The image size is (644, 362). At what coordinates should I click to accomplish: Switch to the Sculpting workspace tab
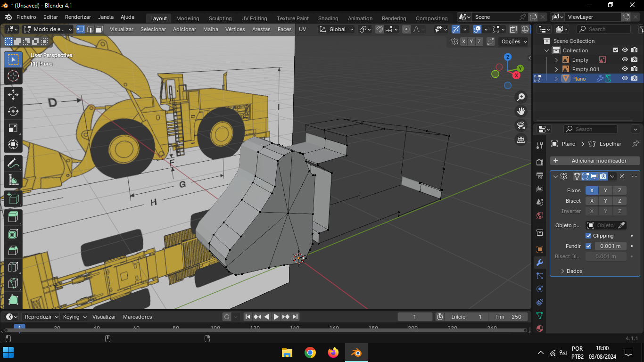220,18
